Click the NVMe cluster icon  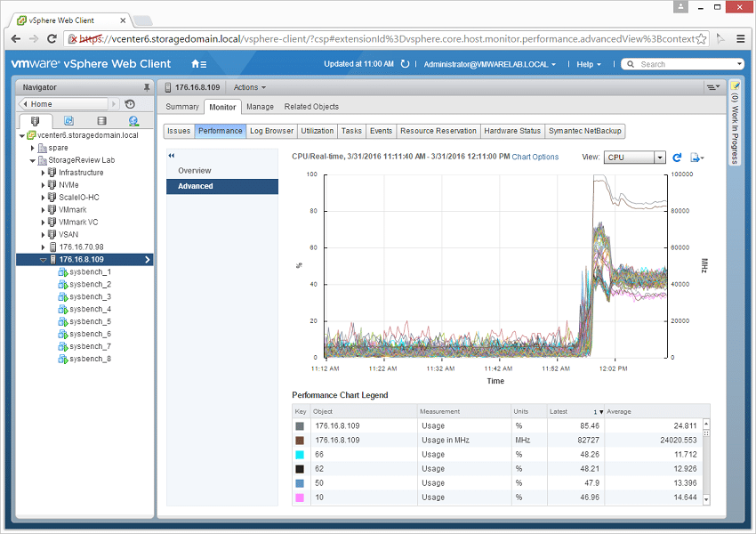click(52, 185)
